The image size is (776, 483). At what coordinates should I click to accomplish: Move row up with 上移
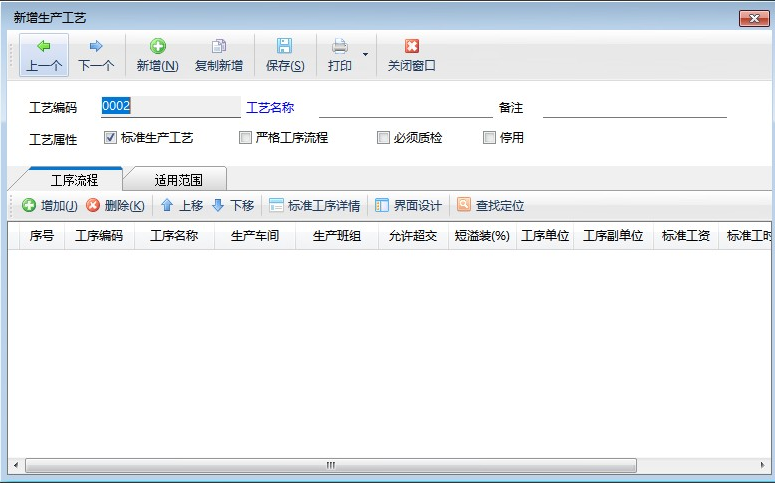click(x=181, y=206)
